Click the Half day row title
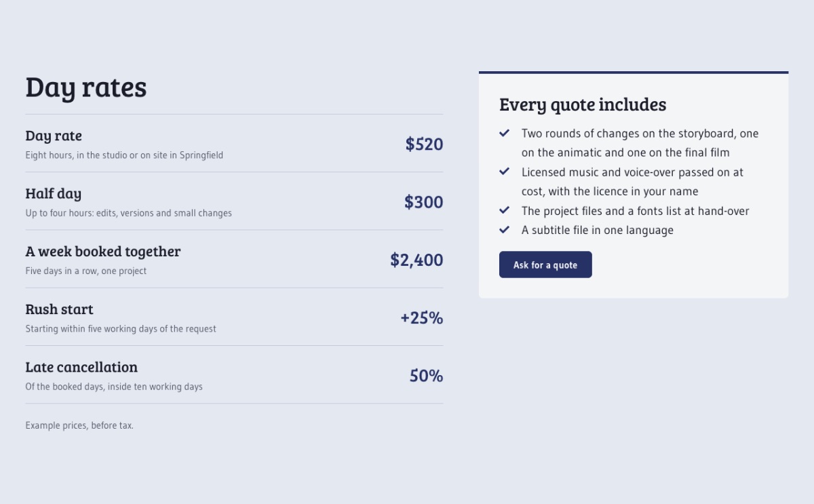Image resolution: width=814 pixels, height=504 pixels. point(54,193)
